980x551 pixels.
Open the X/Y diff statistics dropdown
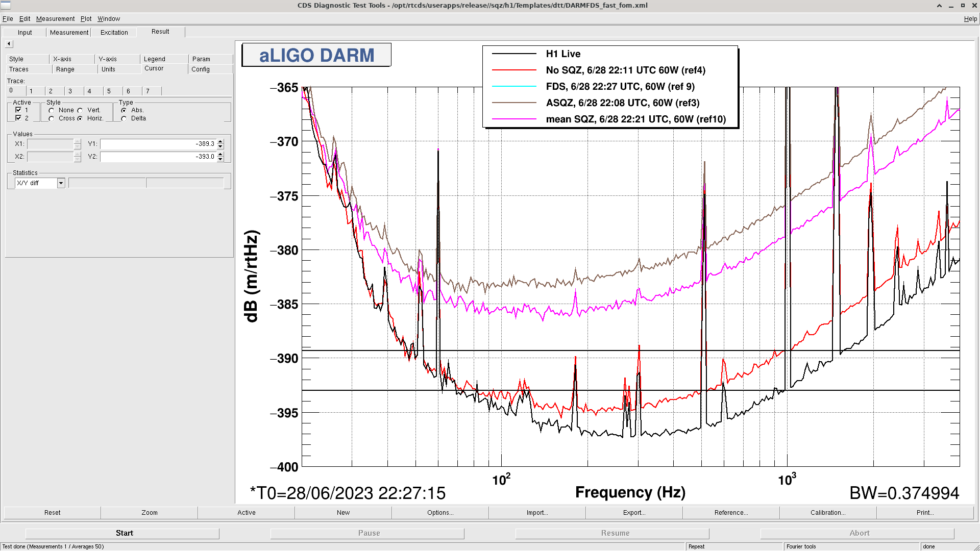click(x=61, y=183)
